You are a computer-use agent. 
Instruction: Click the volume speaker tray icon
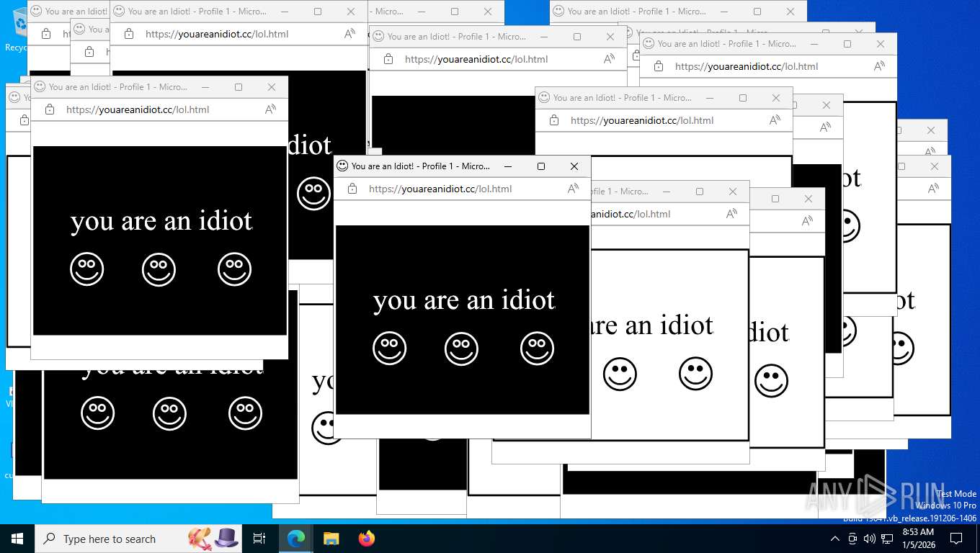coord(869,539)
